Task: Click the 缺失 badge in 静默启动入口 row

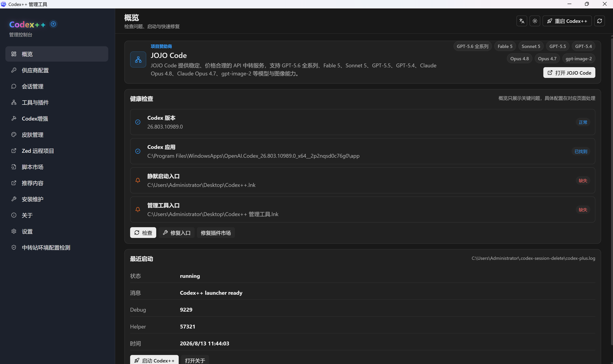Action: point(583,181)
